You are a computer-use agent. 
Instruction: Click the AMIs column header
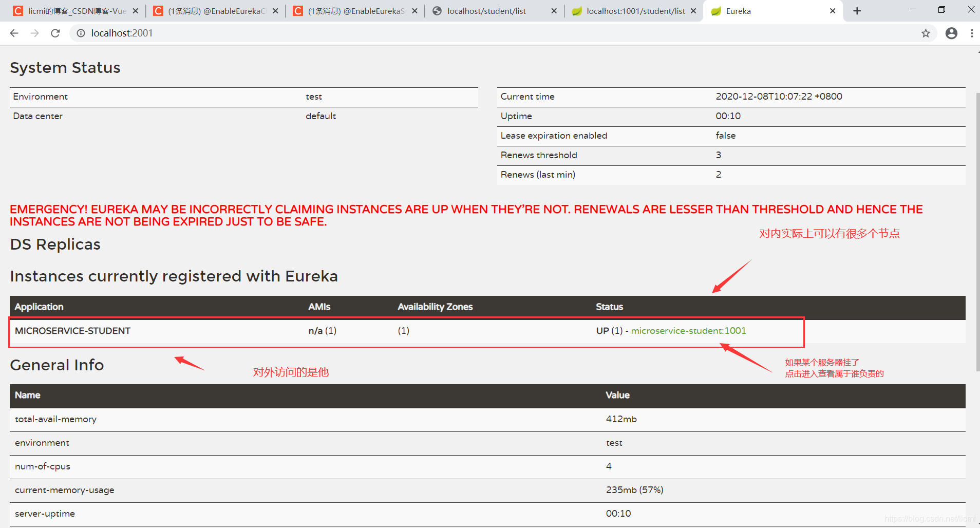coord(319,307)
